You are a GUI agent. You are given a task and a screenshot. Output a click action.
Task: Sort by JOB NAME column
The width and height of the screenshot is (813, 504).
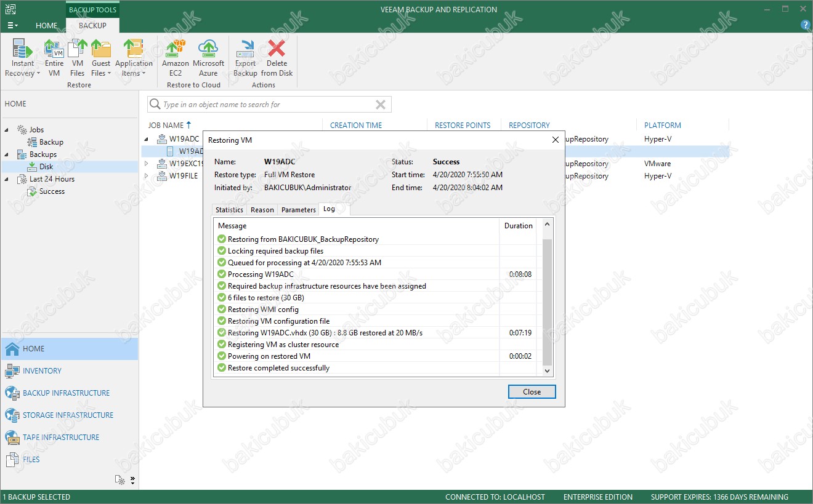169,125
